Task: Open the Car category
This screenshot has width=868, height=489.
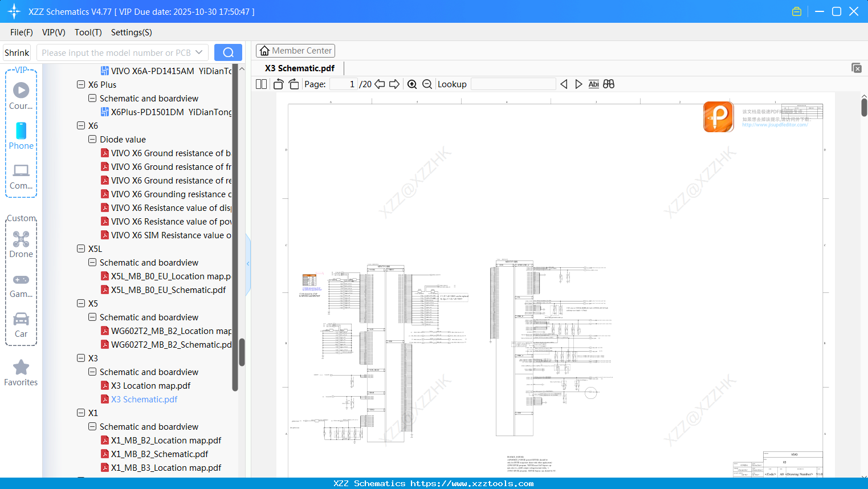Action: pos(21,325)
